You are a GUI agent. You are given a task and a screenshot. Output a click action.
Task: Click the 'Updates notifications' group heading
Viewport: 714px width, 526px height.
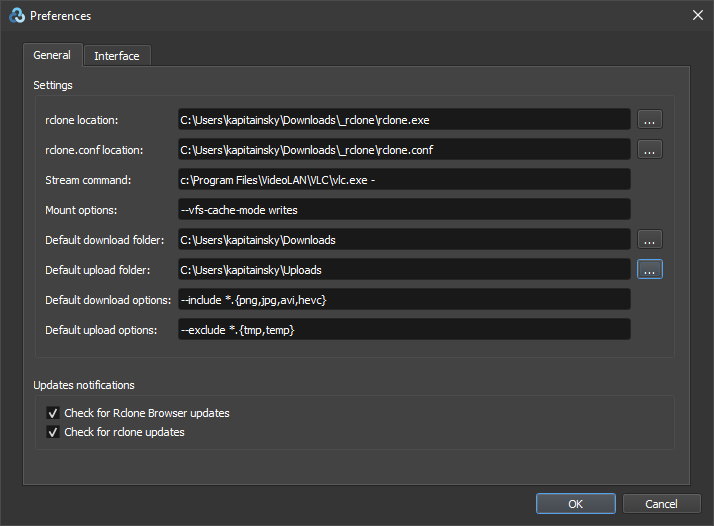point(84,385)
